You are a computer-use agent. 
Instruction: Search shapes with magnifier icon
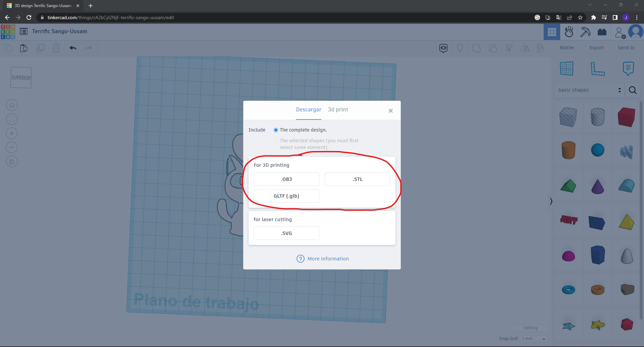tap(633, 90)
